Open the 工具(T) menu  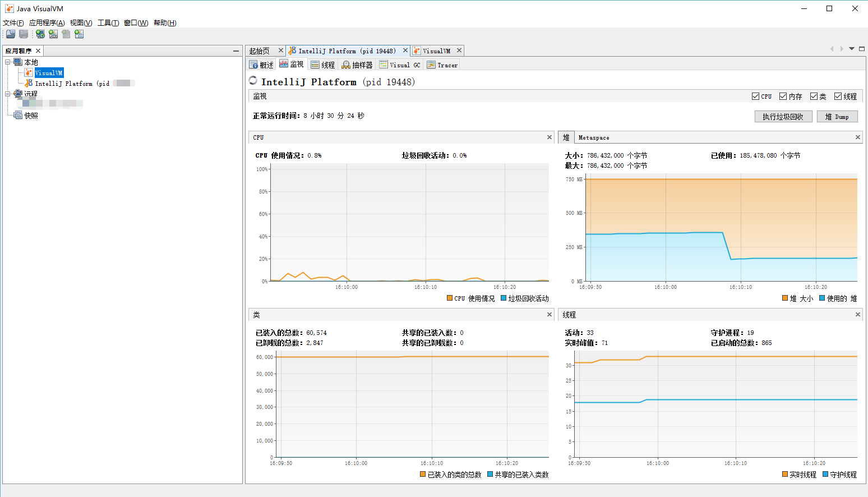108,23
